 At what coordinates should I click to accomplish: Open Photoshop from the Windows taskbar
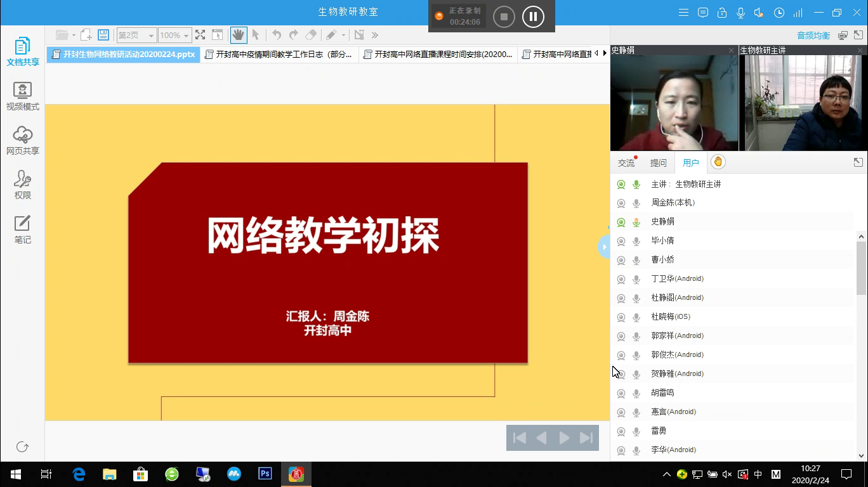pos(265,474)
